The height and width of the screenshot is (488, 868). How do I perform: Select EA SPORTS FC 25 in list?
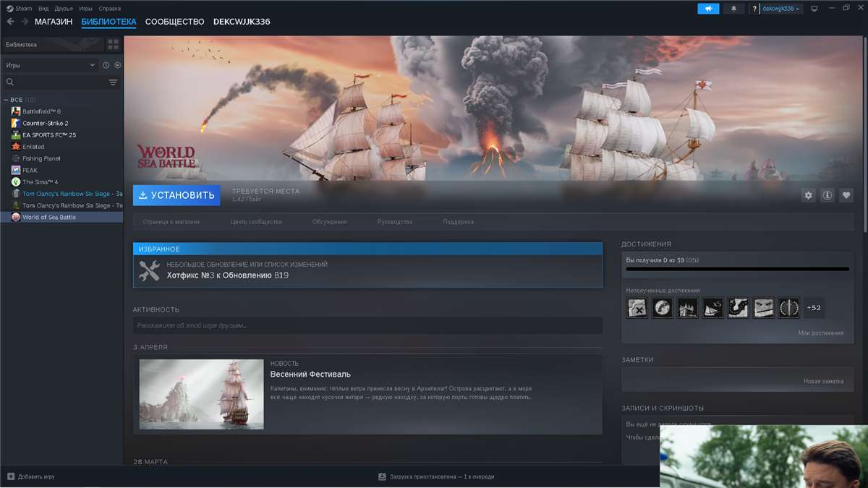point(48,134)
